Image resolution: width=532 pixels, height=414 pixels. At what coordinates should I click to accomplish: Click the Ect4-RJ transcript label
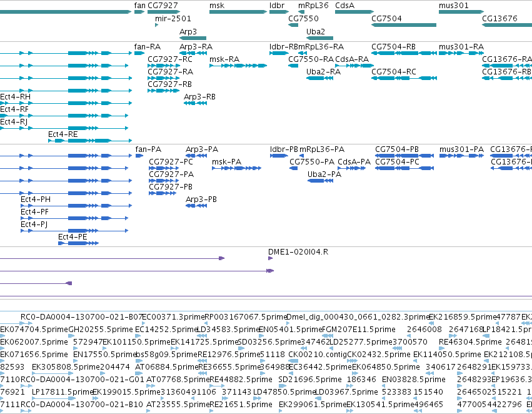pyautogui.click(x=14, y=122)
